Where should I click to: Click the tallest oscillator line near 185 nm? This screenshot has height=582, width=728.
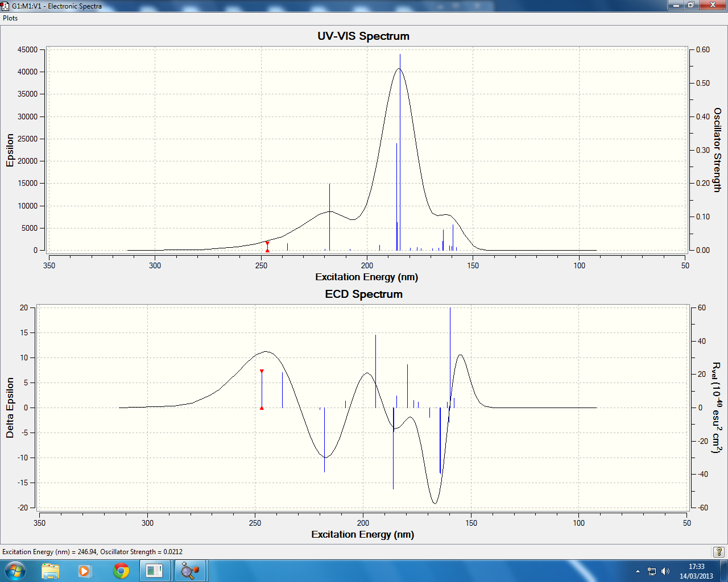pyautogui.click(x=400, y=152)
